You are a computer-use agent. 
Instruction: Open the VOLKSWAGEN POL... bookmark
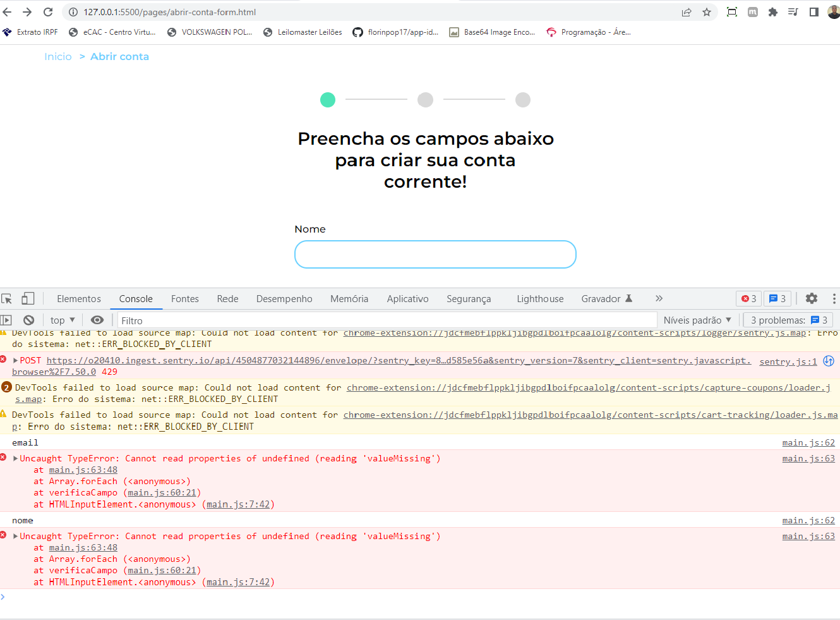(210, 32)
